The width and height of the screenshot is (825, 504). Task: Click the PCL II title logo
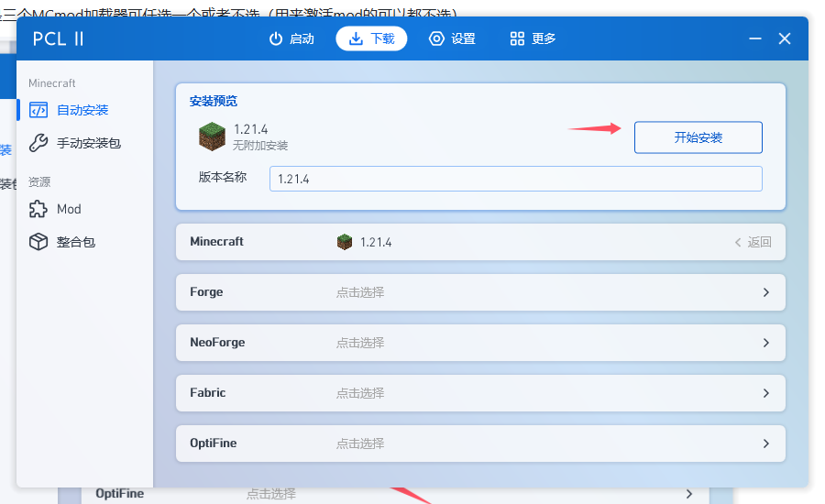coord(59,38)
